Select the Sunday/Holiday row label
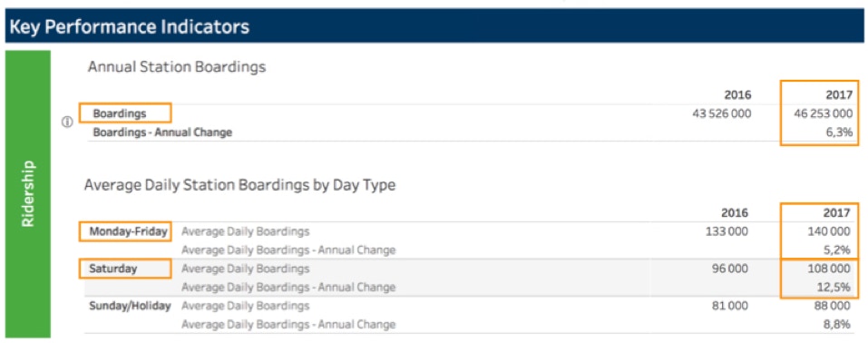The image size is (868, 343). 130,306
